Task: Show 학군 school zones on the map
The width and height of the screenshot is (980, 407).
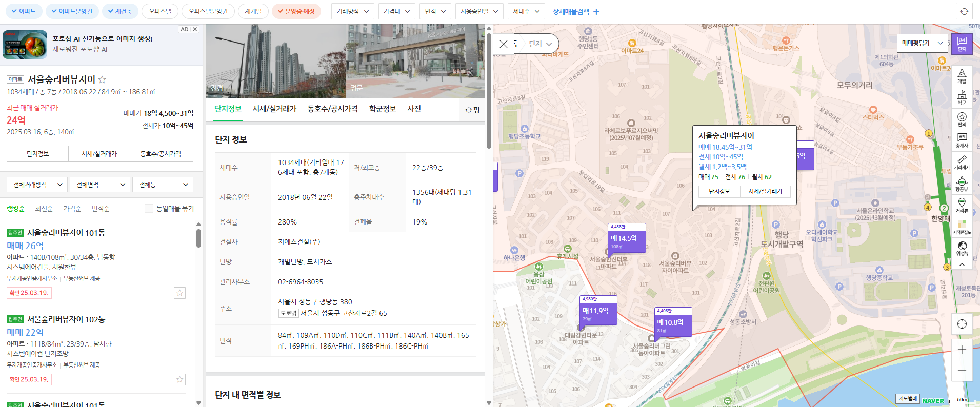Action: tap(962, 97)
